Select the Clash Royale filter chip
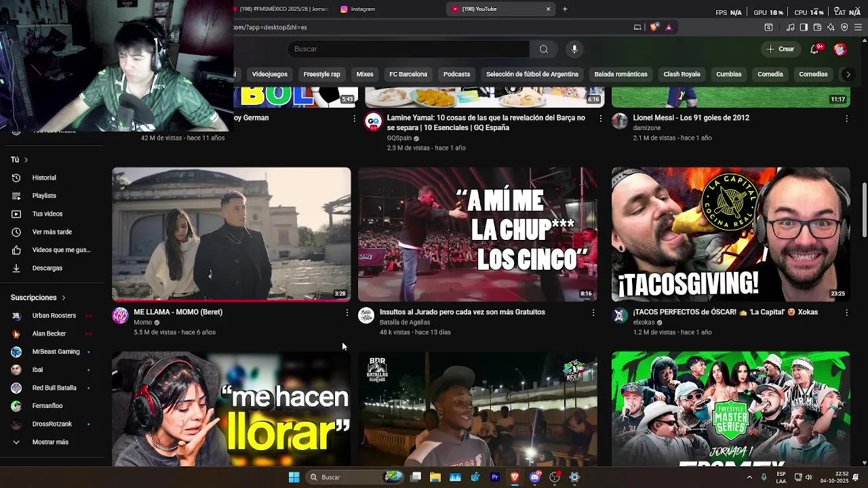Screen dimensions: 868x488 682,74
